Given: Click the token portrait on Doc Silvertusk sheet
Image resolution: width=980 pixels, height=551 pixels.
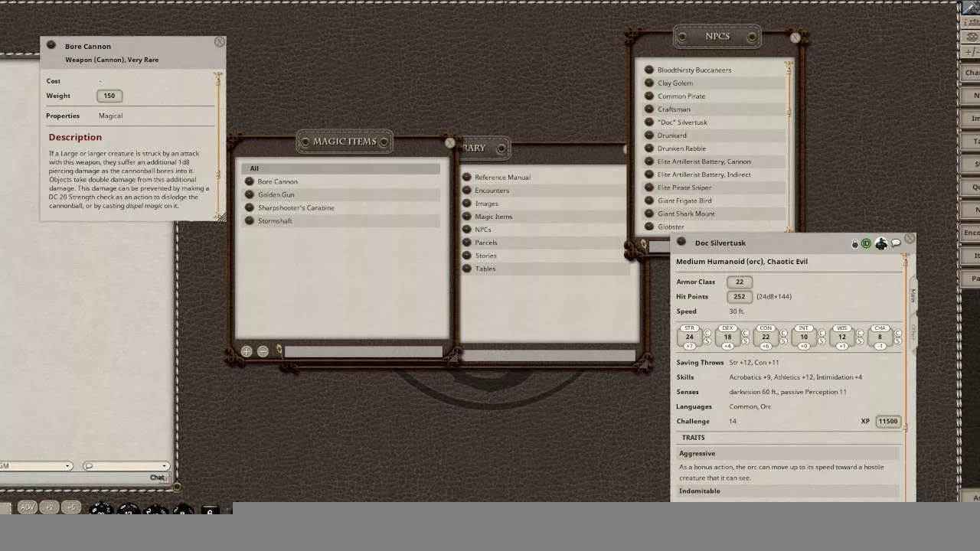Looking at the screenshot, I should click(x=881, y=243).
